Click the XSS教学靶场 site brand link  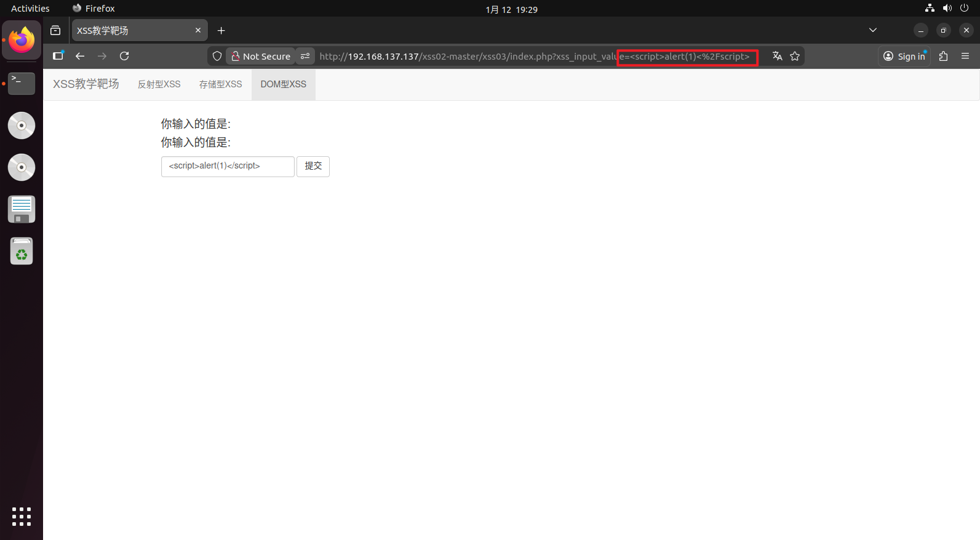[86, 84]
